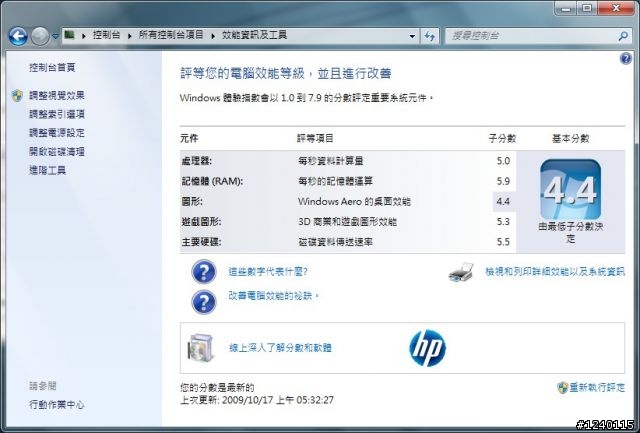The image size is (640, 433).
Task: Open 調整索引選項 link
Action: tap(57, 114)
